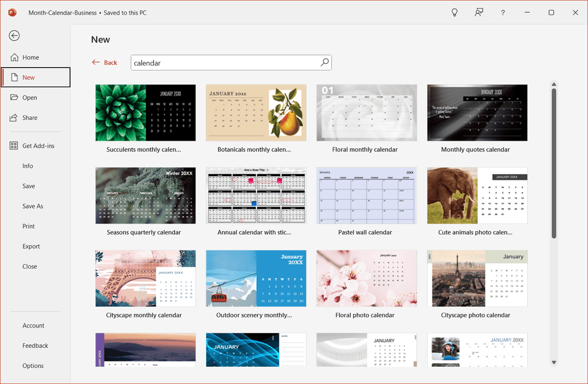Click the back arrow circle icon

14,35
